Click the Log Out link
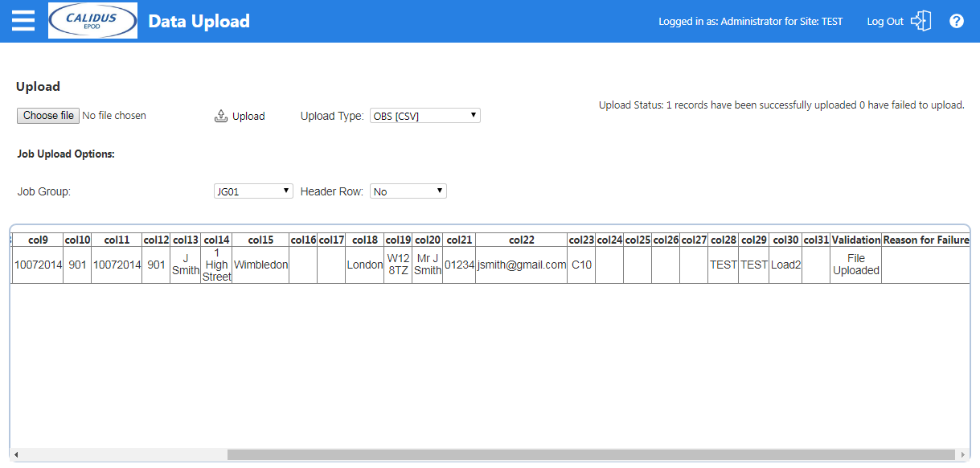Screen dimensions: 980x468 [885, 22]
